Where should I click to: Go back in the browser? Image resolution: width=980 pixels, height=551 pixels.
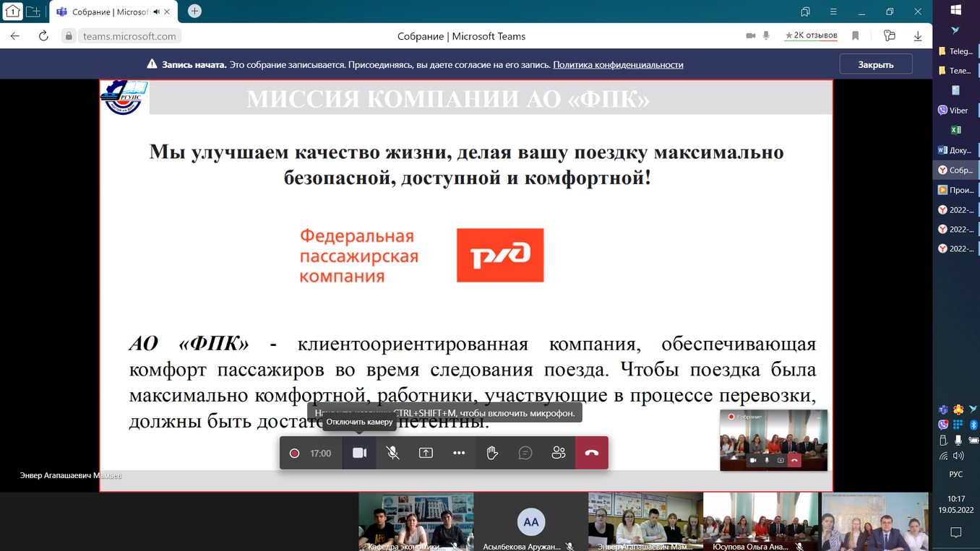(x=15, y=36)
